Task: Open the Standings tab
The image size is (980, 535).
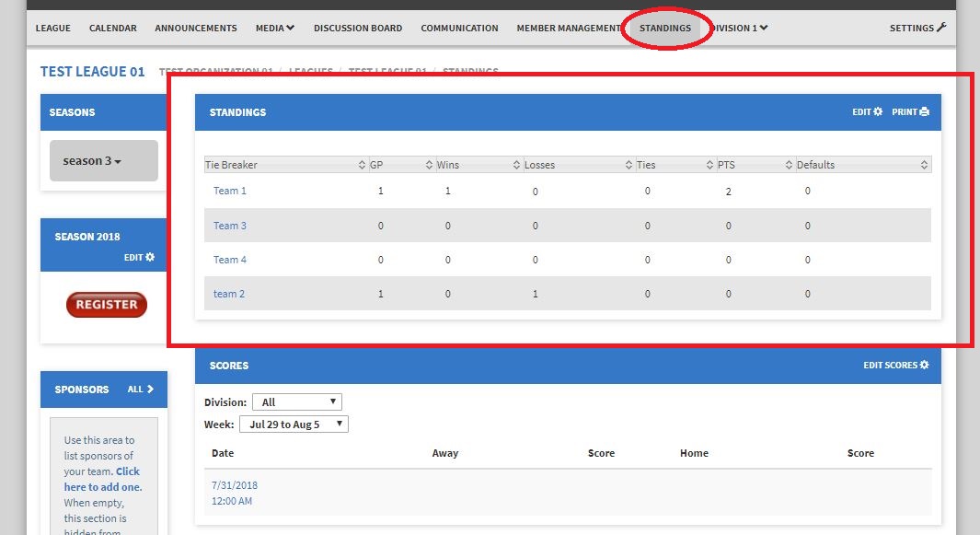Action: pyautogui.click(x=664, y=28)
